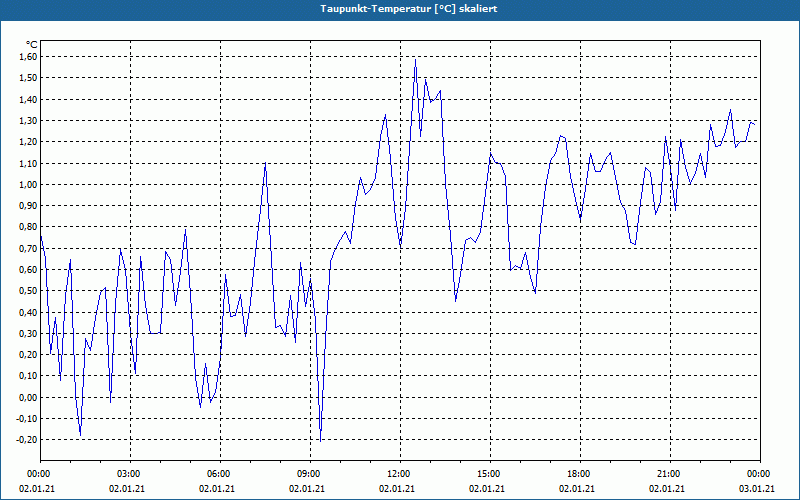Screen dimensions: 800x500
Task: Pick the 1,10 y-axis label
Action: click(28, 163)
